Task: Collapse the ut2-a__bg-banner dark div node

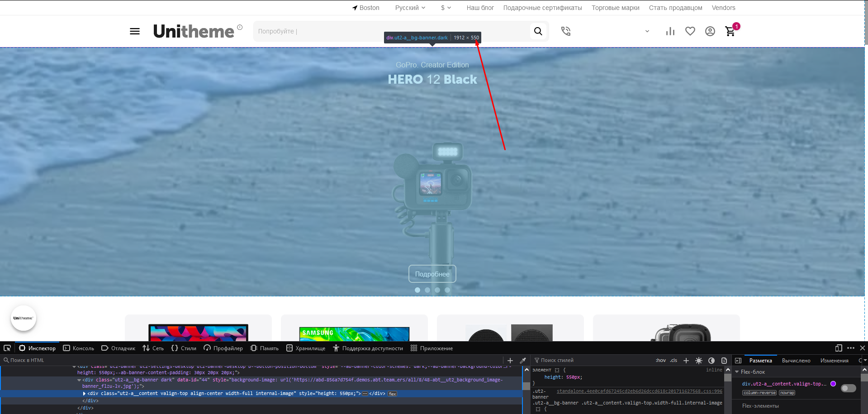Action: [x=79, y=380]
